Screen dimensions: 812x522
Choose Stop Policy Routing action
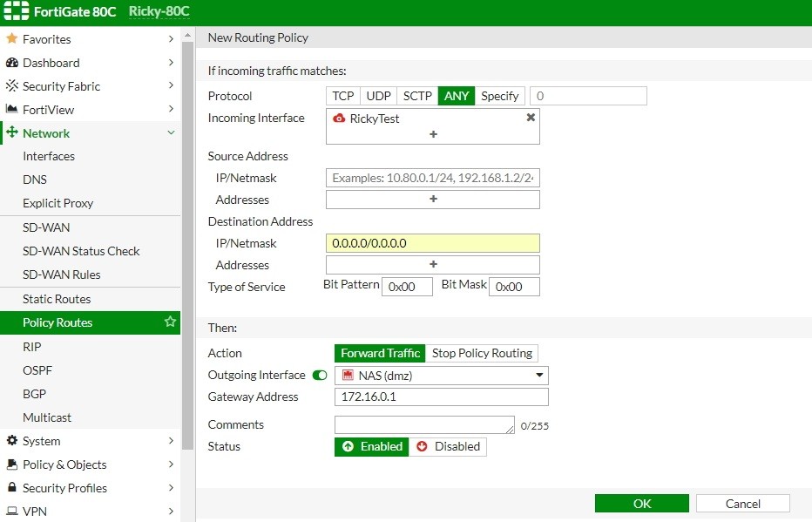pyautogui.click(x=482, y=353)
